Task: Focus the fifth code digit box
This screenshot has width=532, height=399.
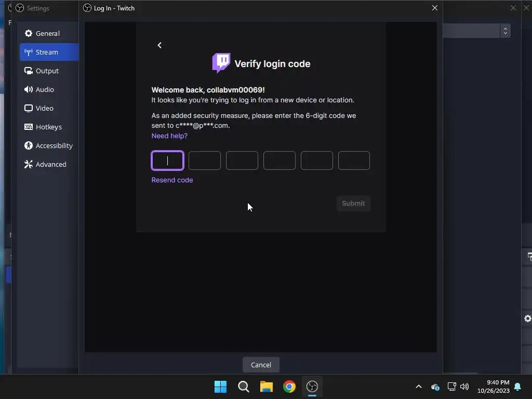Action: [x=316, y=161]
